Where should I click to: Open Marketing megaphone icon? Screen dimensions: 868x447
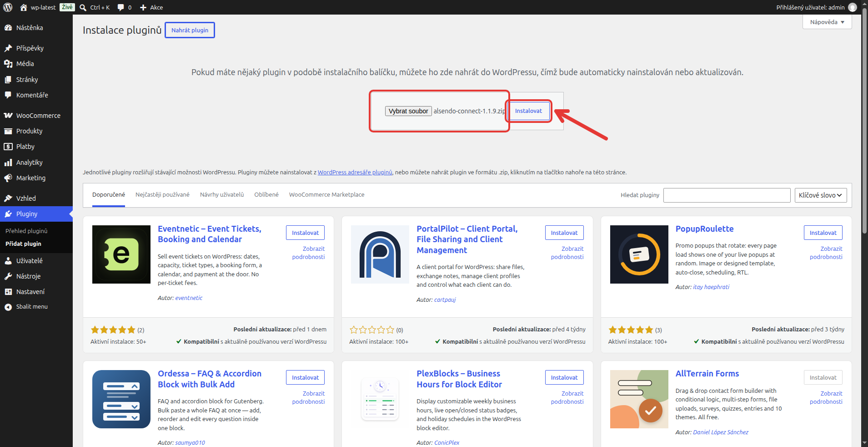8,178
